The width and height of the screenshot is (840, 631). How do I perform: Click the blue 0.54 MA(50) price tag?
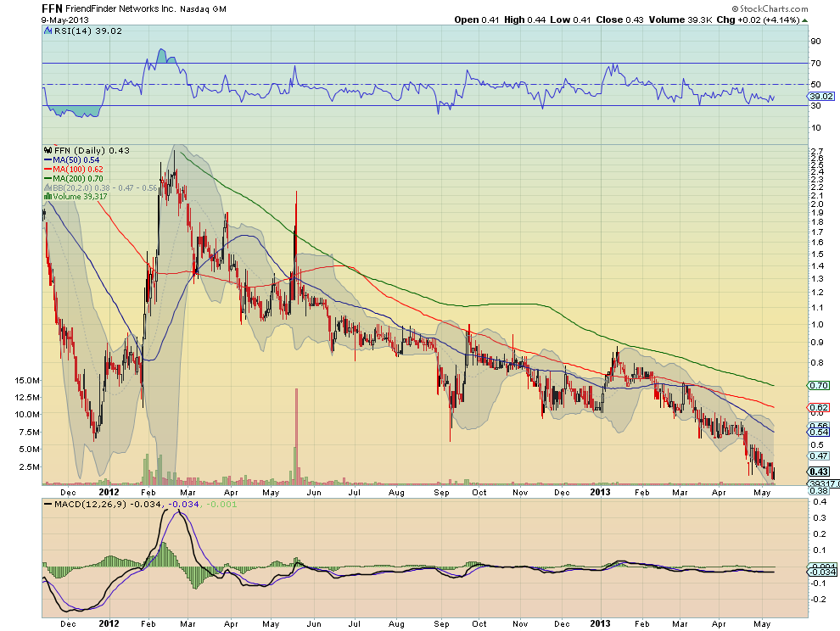(x=819, y=433)
